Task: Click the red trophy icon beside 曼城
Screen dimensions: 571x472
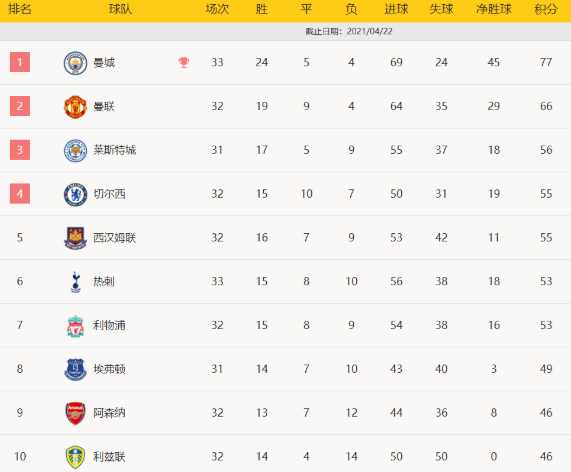Action: point(184,63)
